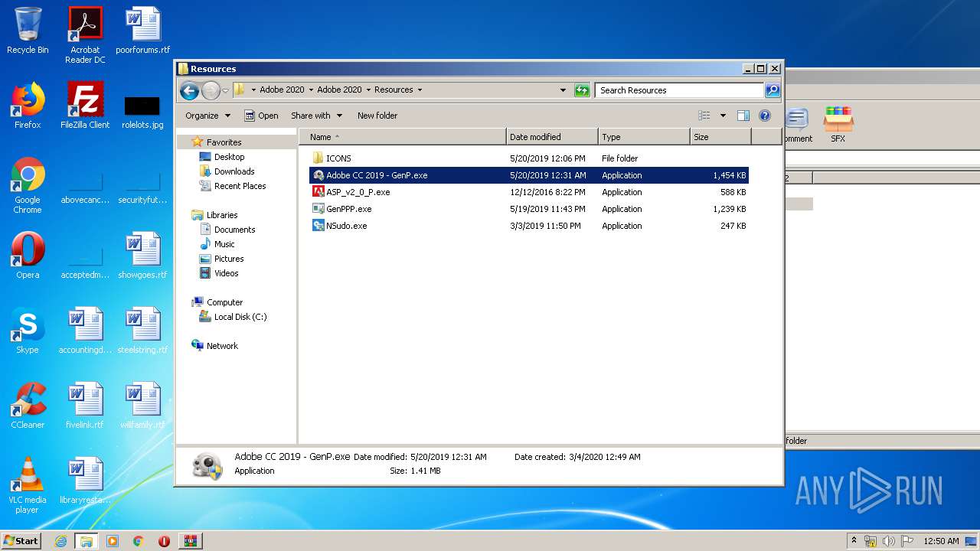Select rolelots.jpg desktop file

[142, 111]
